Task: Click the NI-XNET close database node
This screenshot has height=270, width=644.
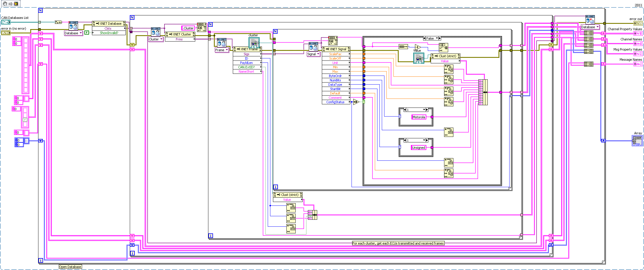Action: (x=590, y=20)
